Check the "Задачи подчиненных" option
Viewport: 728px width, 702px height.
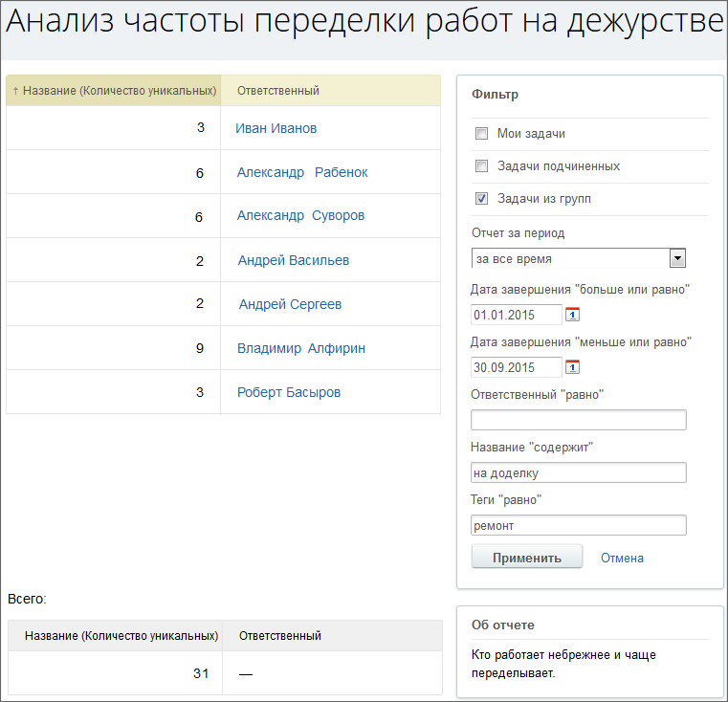point(481,166)
